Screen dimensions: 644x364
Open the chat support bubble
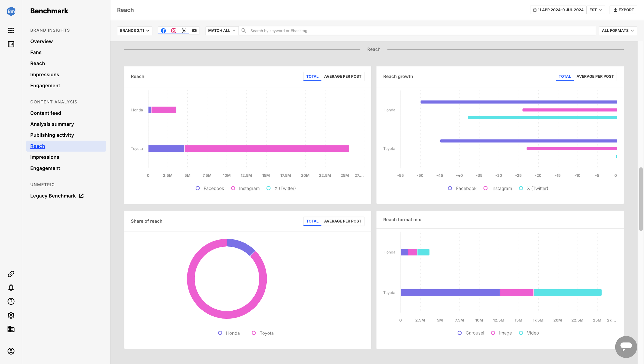(626, 346)
